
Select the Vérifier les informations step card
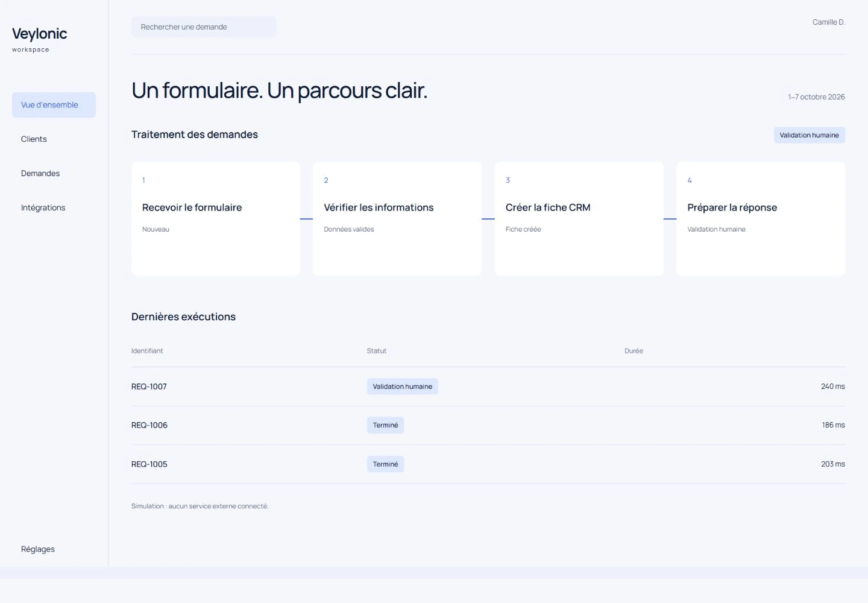(x=397, y=218)
